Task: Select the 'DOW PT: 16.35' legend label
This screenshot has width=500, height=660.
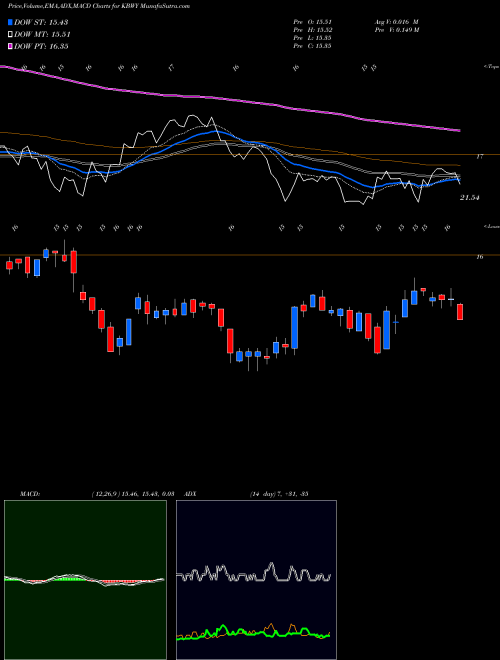Action: (41, 46)
